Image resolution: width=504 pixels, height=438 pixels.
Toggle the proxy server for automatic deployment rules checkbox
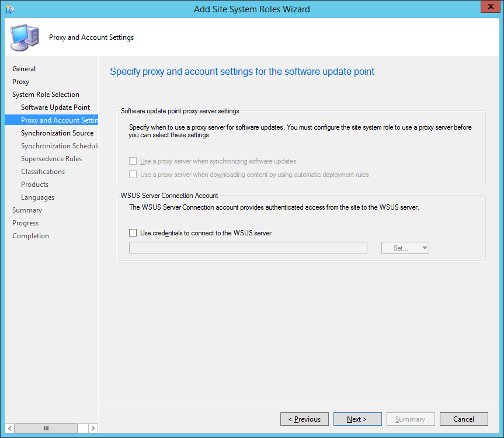click(x=133, y=175)
